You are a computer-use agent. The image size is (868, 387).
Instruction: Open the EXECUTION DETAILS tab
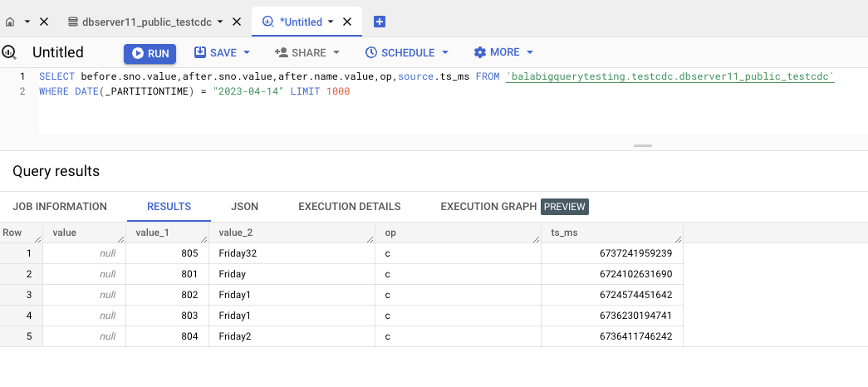(350, 207)
